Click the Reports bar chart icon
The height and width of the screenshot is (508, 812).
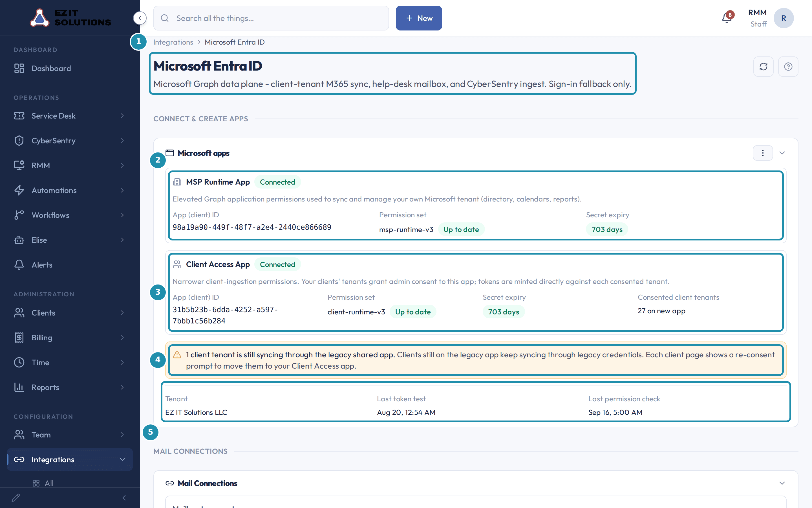(19, 387)
